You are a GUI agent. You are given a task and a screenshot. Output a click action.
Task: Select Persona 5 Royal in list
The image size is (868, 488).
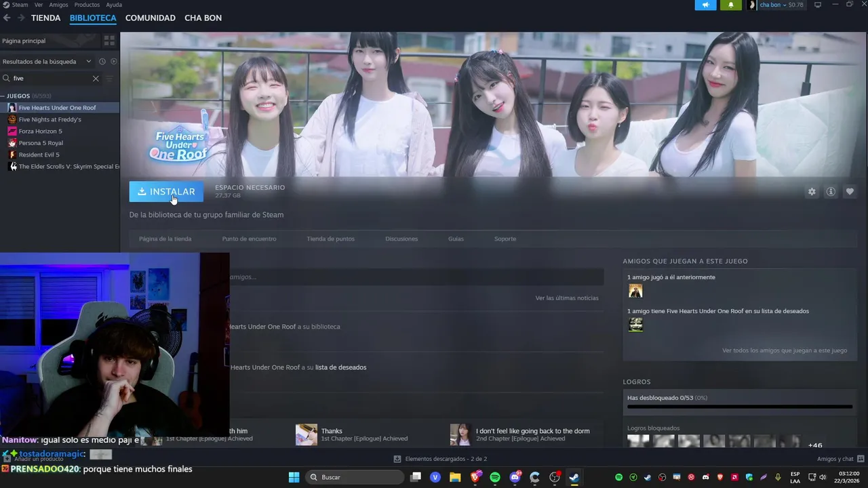[60, 143]
